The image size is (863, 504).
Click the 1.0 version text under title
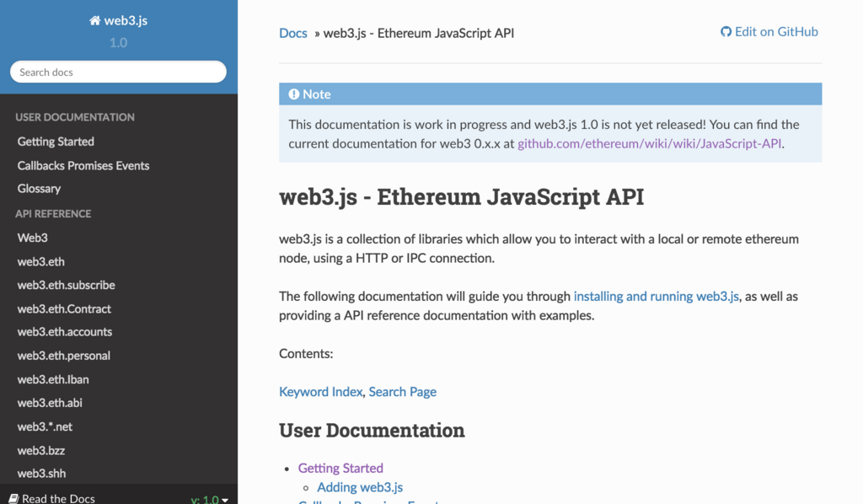coord(118,42)
